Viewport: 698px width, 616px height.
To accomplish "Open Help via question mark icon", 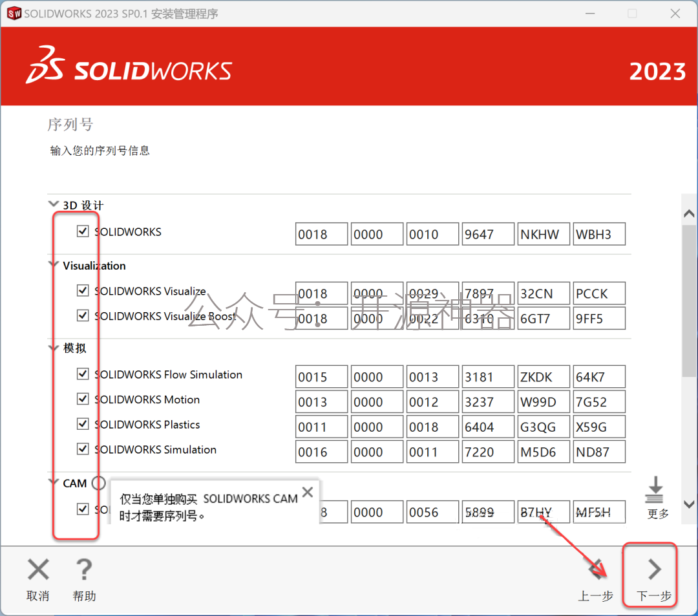I will coord(84,569).
